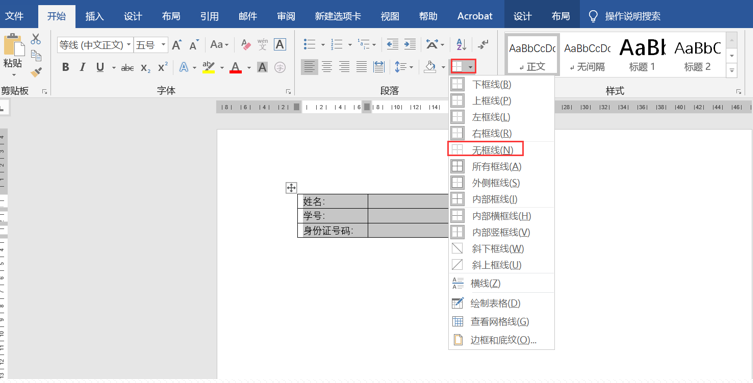This screenshot has height=383, width=753.
Task: Decrease font size with the smaller A icon
Action: (x=194, y=45)
